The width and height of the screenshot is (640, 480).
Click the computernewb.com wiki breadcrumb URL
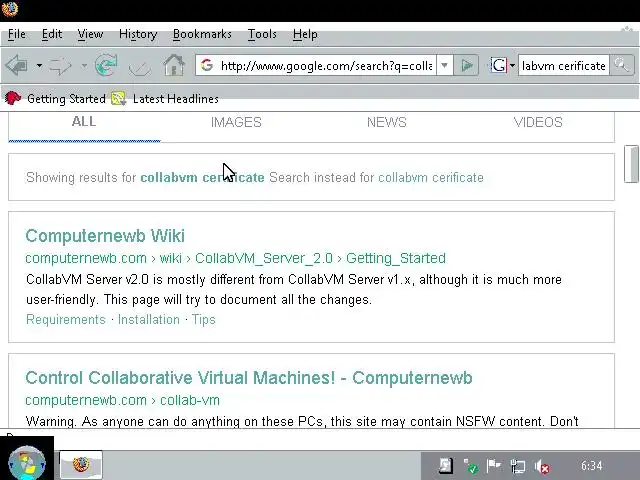(236, 258)
